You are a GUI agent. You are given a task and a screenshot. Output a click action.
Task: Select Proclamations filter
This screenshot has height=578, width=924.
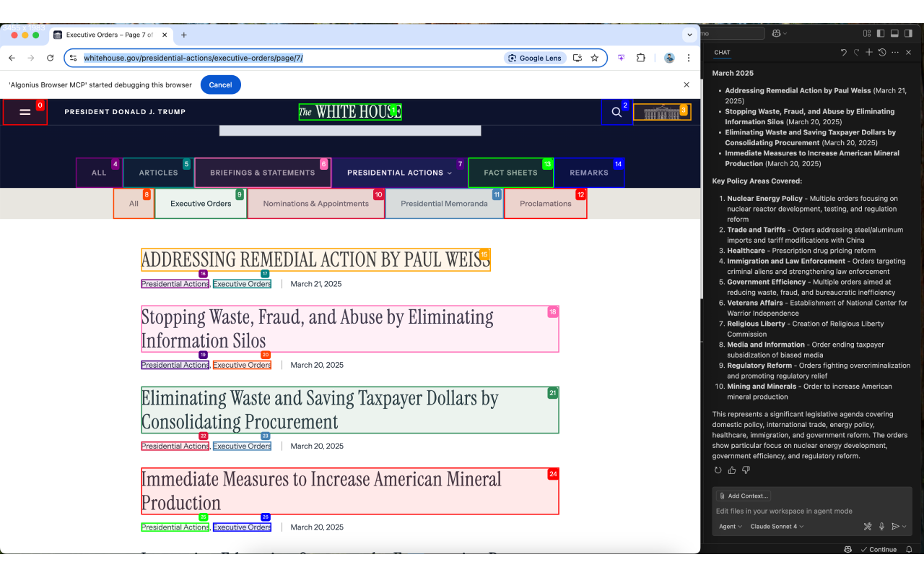[x=545, y=204]
